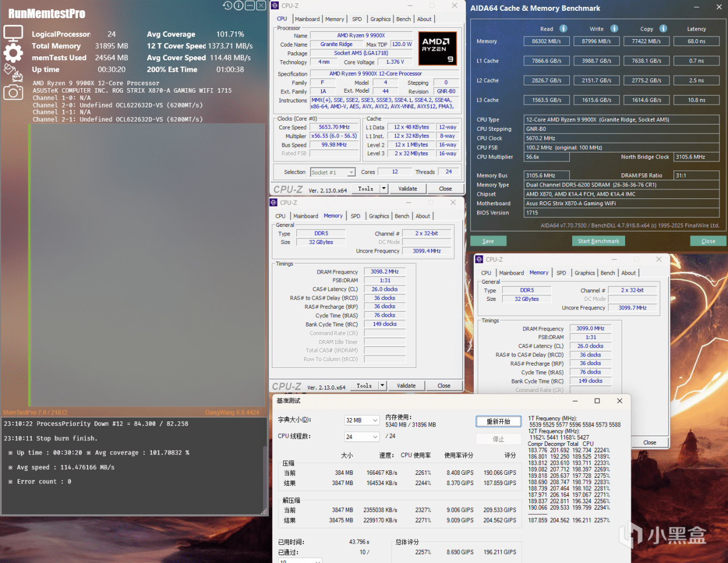Click the Memory Read value 86302 MB/s
This screenshot has height=563, width=728.
point(547,42)
